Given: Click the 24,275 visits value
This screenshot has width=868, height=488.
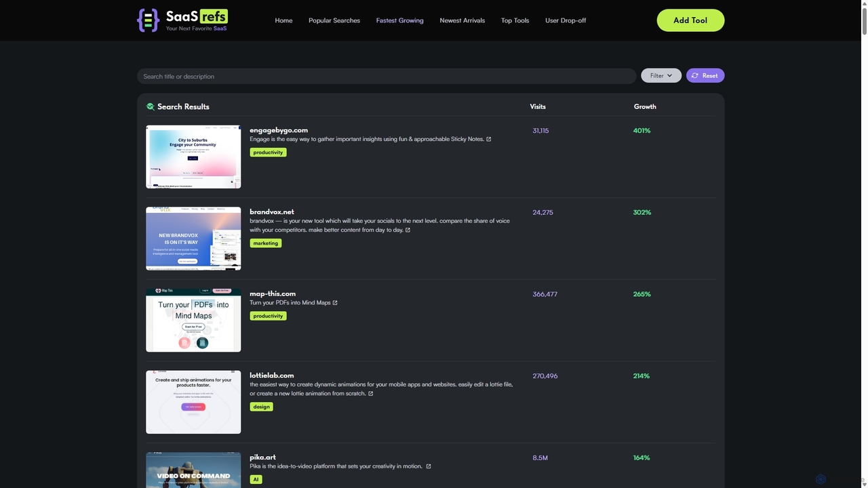Looking at the screenshot, I should [542, 213].
